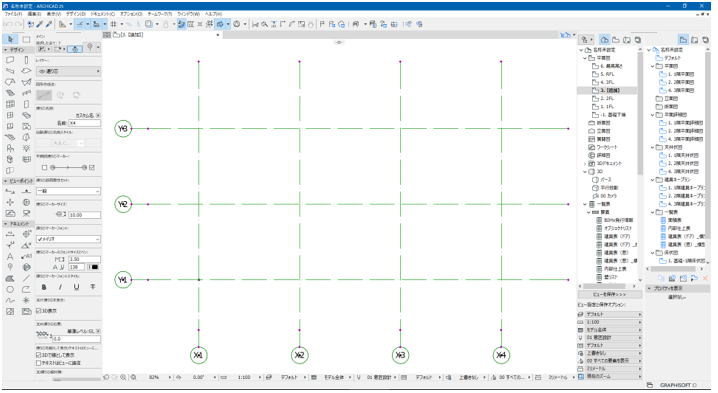This screenshot has height=393, width=718.
Task: Open the Project Map in Navigator
Action: (x=604, y=40)
